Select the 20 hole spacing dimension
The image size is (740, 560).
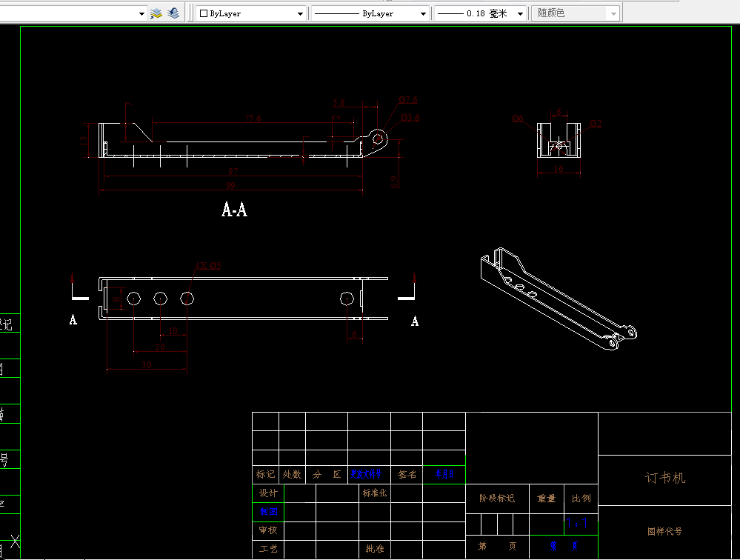tap(160, 347)
